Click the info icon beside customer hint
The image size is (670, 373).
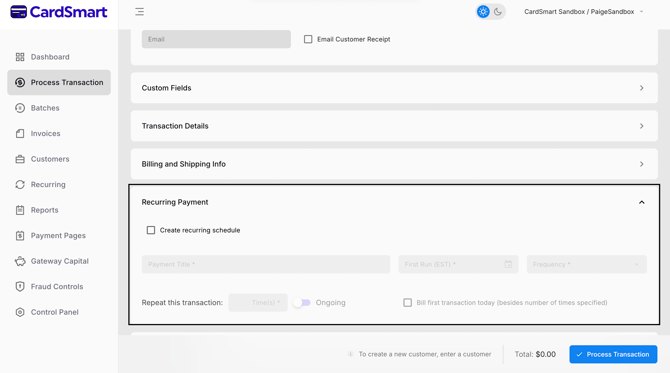[x=350, y=354]
